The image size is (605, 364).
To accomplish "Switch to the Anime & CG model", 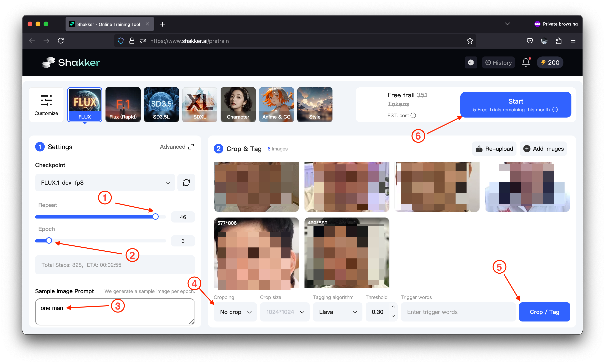I will [x=276, y=105].
